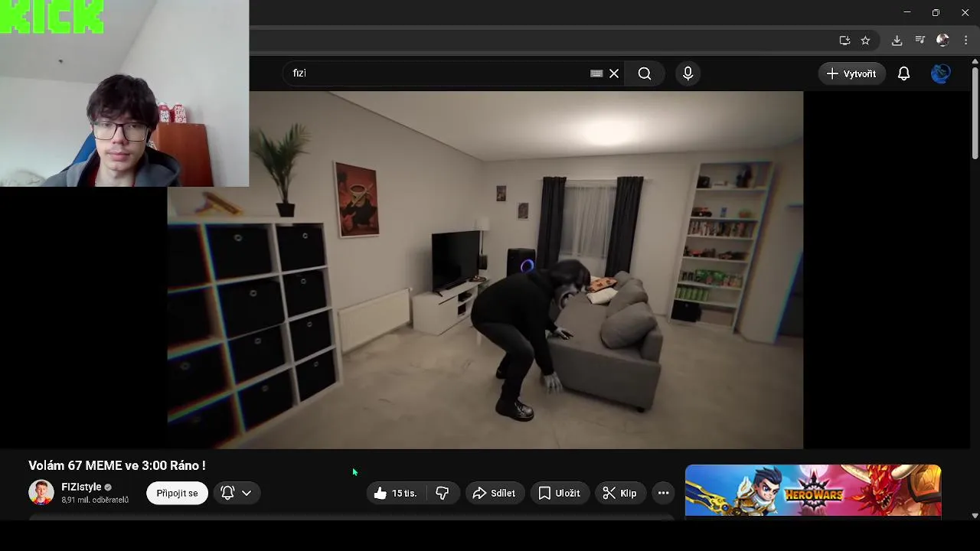Open Chrome three-dot menu
Viewport: 980px width, 551px height.
[965, 41]
